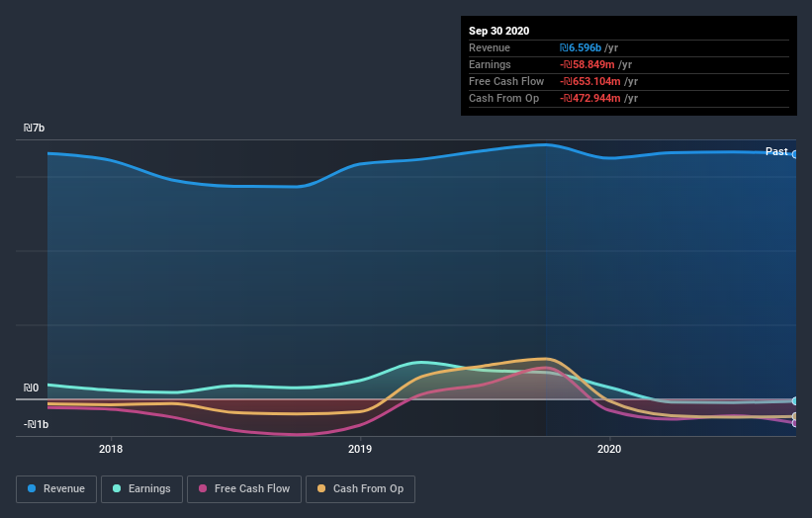Viewport: 812px width, 518px height.
Task: Click the 'Past' label on chart
Action: [776, 151]
